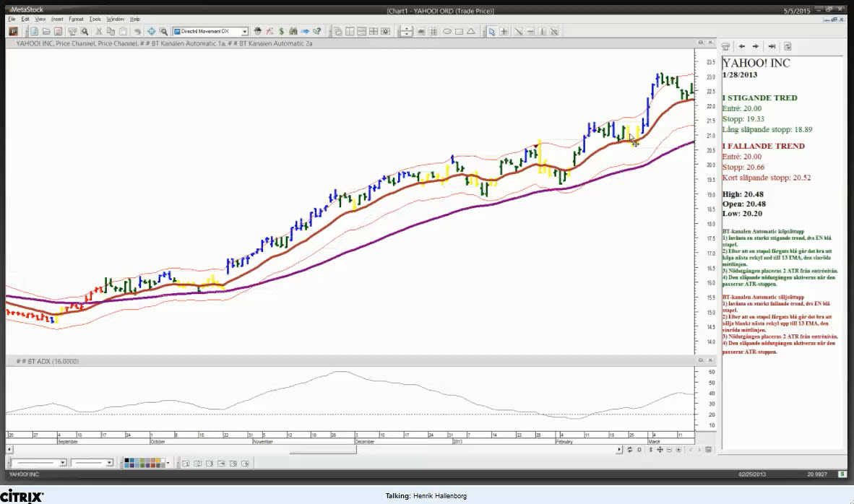The image size is (854, 504).
Task: Click the grid toggle toolbar icon
Action: coord(433,32)
